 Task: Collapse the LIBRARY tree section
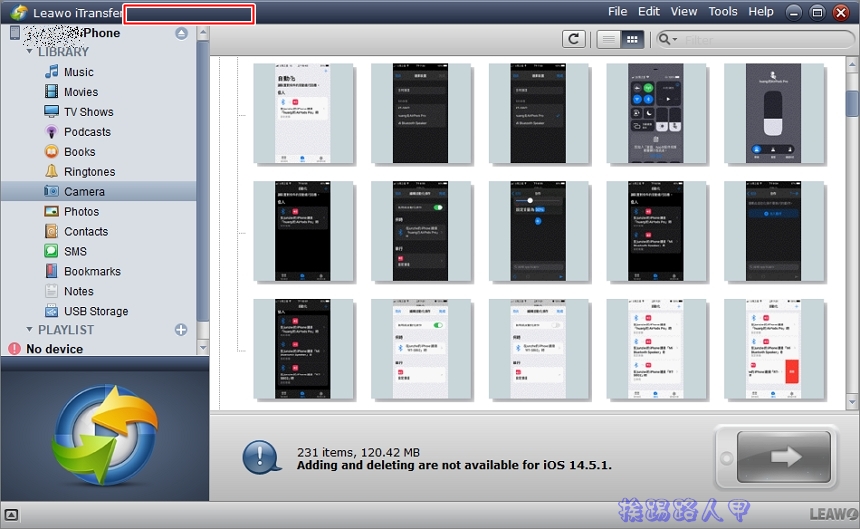click(x=30, y=51)
